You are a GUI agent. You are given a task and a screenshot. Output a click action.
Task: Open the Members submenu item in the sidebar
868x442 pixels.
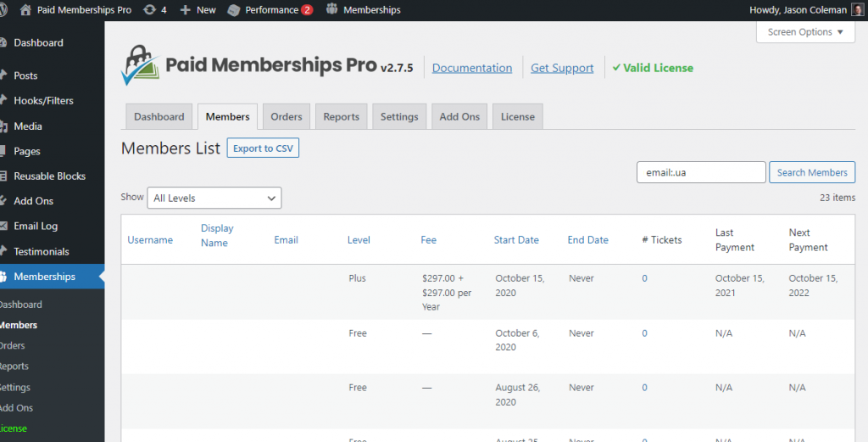[19, 325]
